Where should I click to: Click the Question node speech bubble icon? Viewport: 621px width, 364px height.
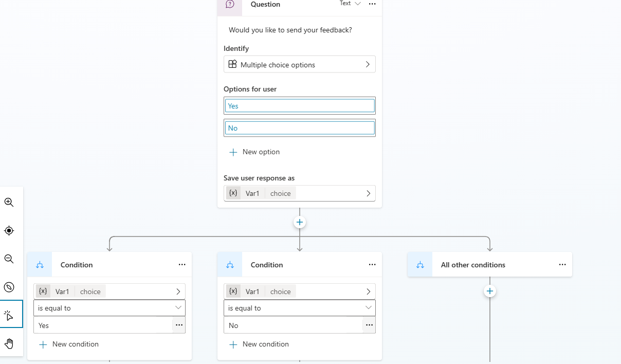(x=230, y=4)
